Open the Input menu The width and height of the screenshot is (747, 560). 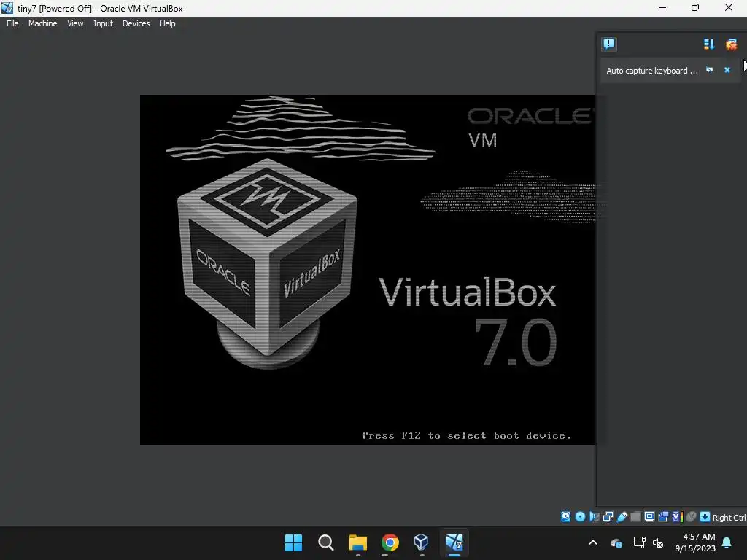[103, 23]
